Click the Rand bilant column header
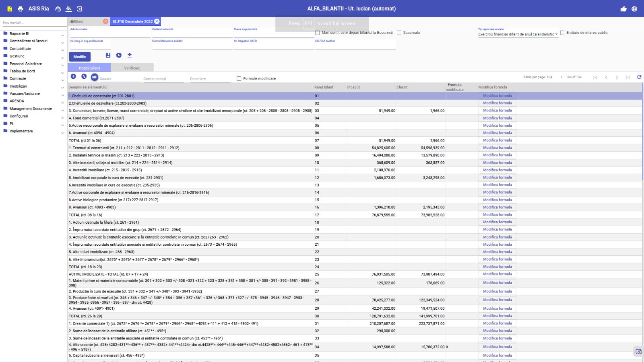Screen dimensions: 644x362 (324, 87)
